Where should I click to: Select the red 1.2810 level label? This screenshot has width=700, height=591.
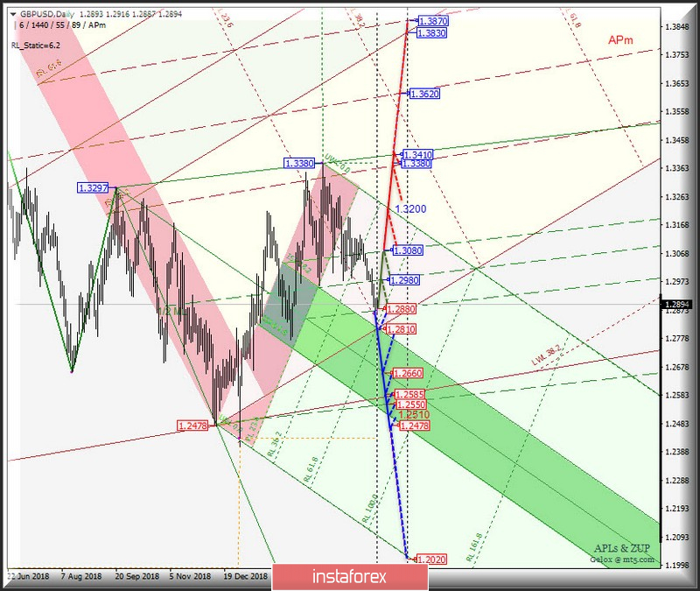[x=401, y=329]
